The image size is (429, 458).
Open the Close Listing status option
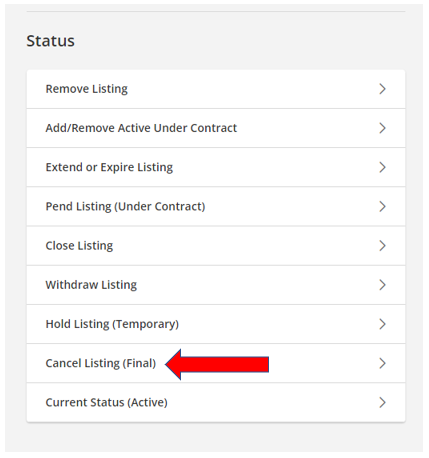(216, 246)
